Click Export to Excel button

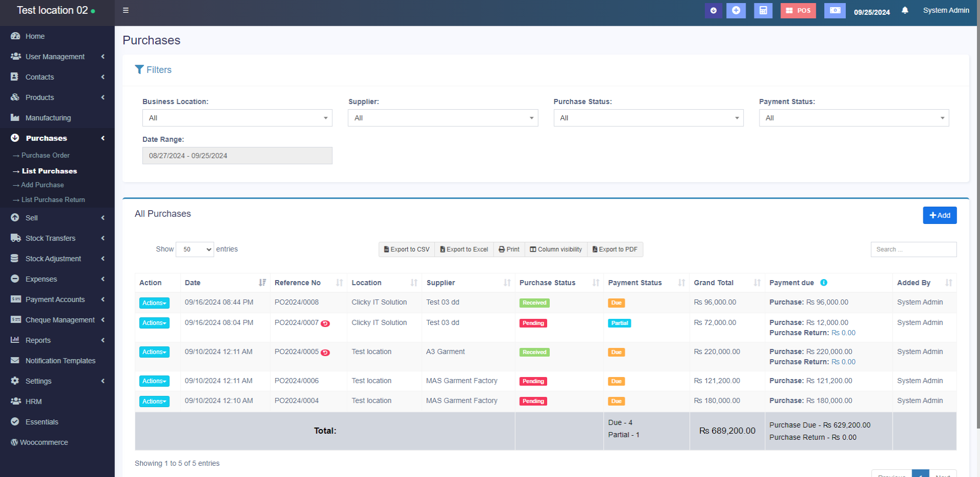pos(464,249)
